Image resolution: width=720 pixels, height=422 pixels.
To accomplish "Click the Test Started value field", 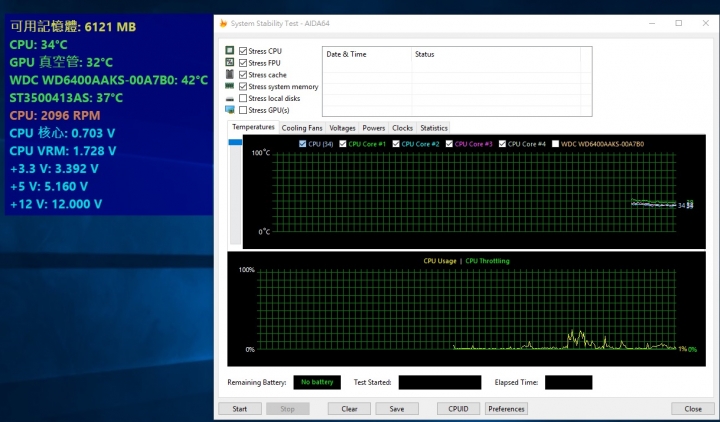I will click(440, 382).
